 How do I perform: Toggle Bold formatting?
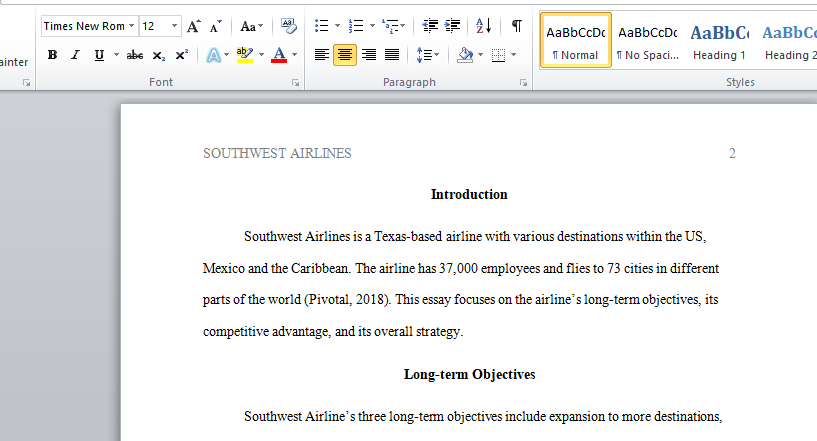click(52, 55)
